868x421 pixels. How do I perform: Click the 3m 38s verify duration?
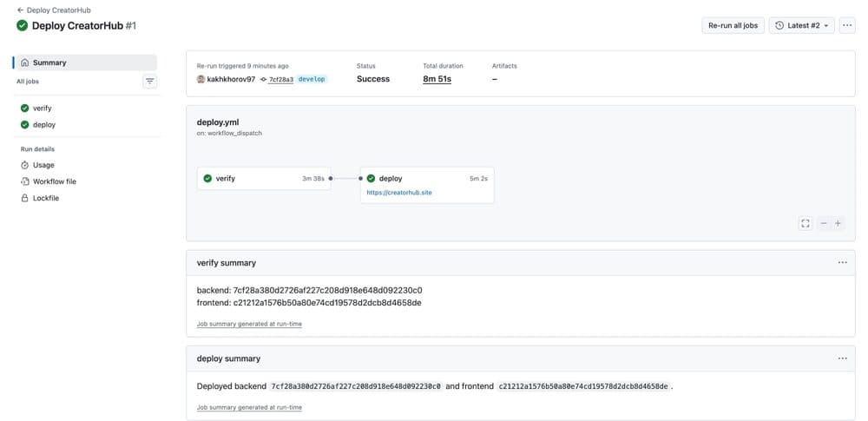[313, 178]
